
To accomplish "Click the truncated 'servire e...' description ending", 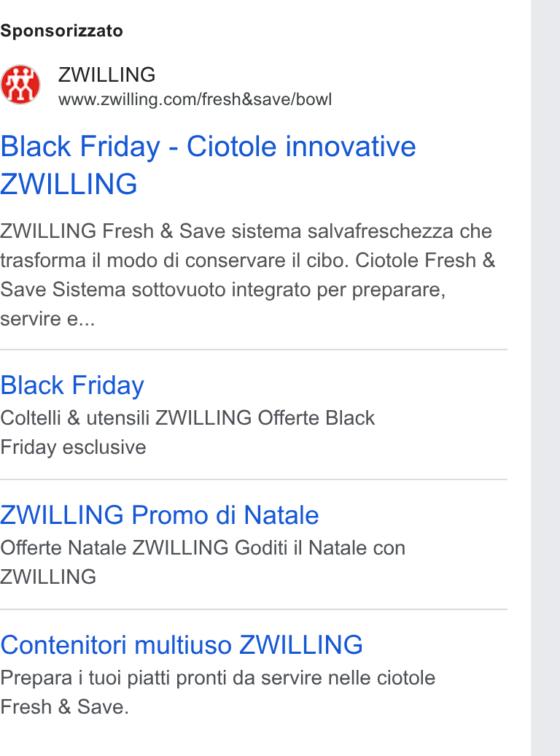I will point(47,319).
